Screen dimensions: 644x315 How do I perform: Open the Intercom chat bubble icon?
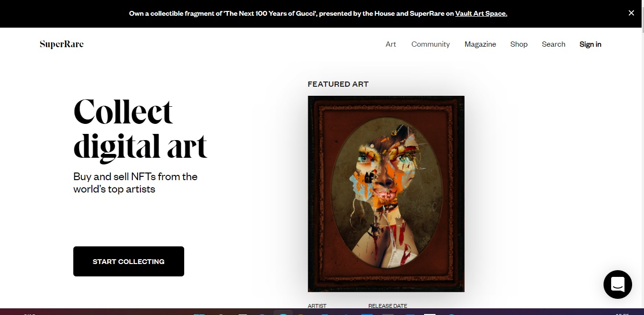tap(617, 285)
